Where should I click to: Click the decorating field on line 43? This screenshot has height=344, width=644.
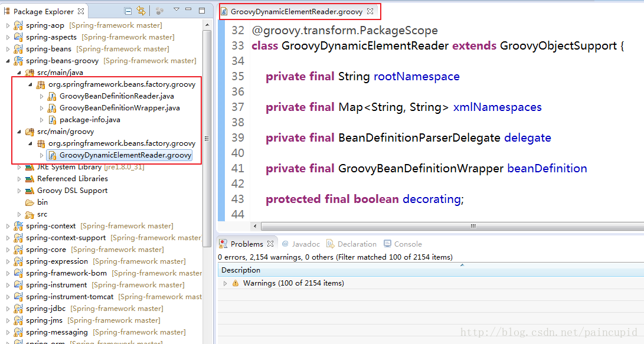pos(431,199)
